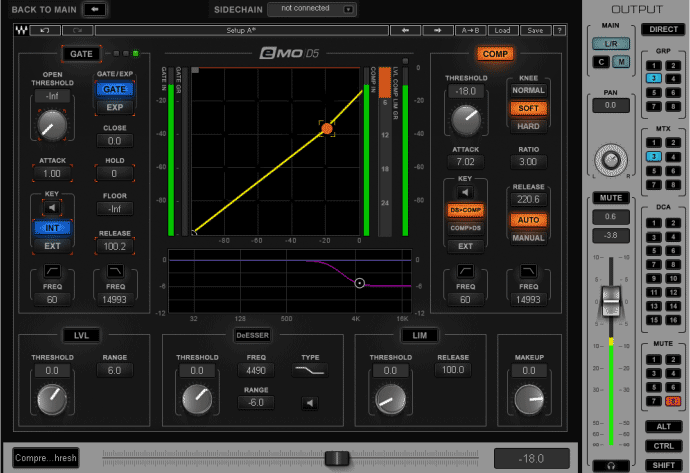Click the gate Attack value 1.00

tap(52, 173)
